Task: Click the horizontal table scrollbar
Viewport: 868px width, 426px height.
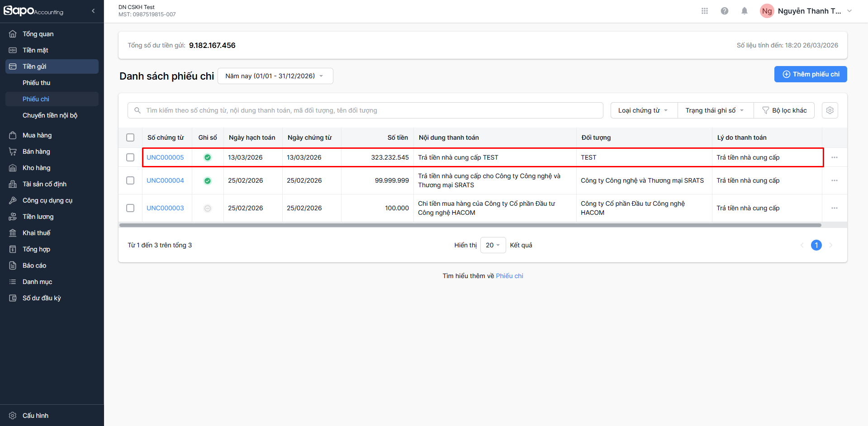Action: [x=470, y=225]
